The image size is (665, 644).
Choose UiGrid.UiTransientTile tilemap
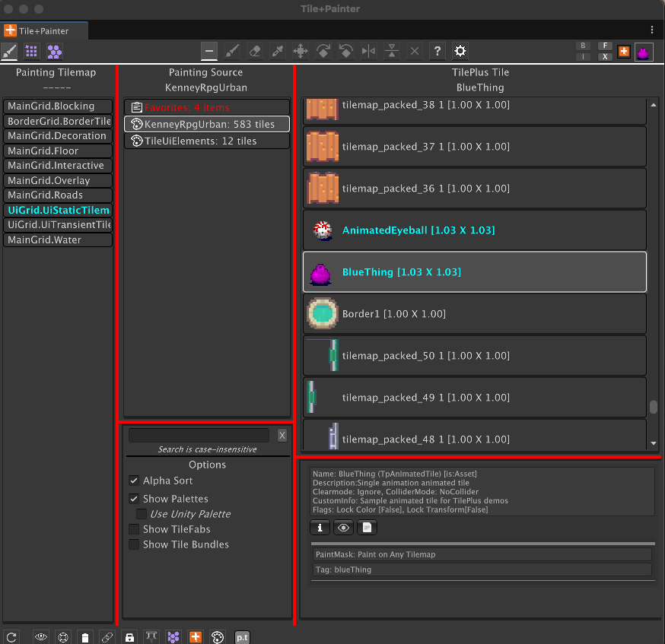point(58,224)
